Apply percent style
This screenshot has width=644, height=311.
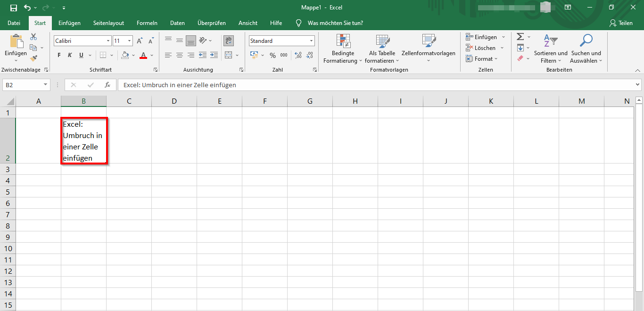272,55
